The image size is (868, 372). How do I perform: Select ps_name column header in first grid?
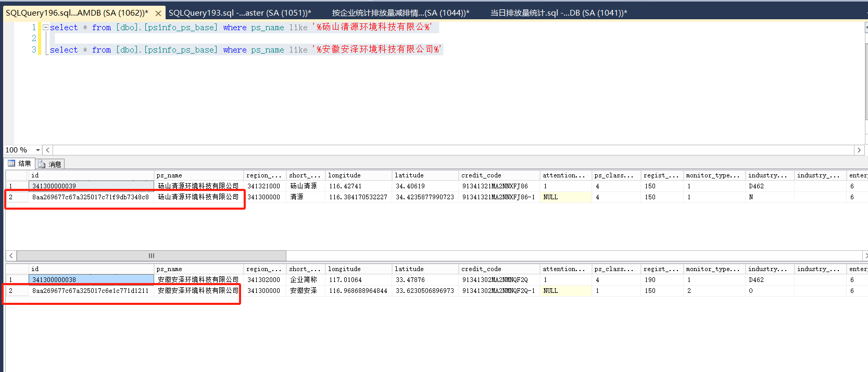coord(199,175)
